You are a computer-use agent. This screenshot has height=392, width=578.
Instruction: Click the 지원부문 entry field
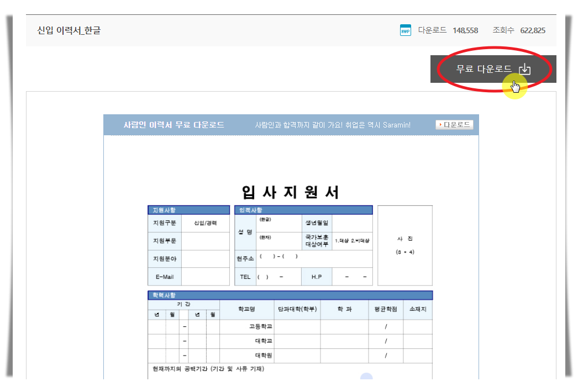(206, 241)
